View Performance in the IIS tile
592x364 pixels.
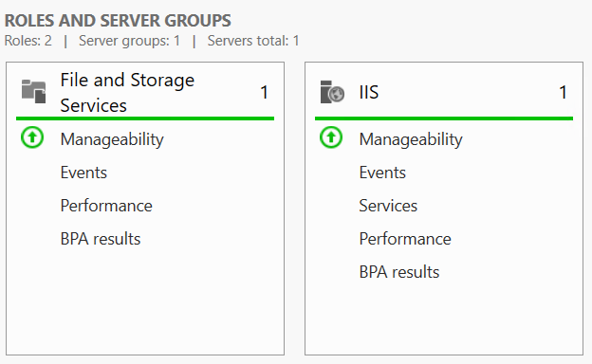tap(405, 239)
